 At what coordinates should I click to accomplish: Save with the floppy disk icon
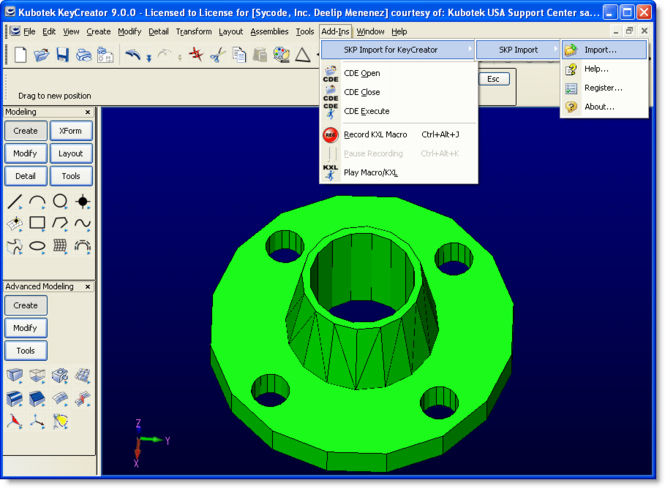point(63,55)
